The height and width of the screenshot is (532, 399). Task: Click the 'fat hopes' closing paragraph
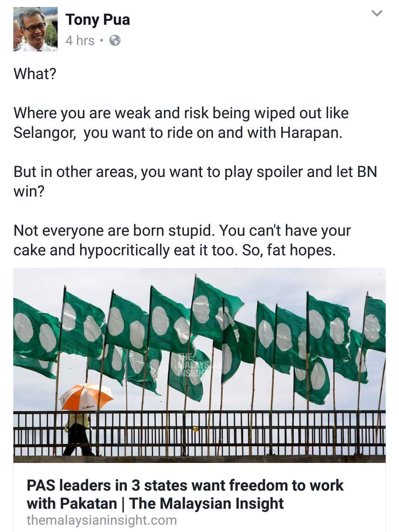[x=182, y=240]
